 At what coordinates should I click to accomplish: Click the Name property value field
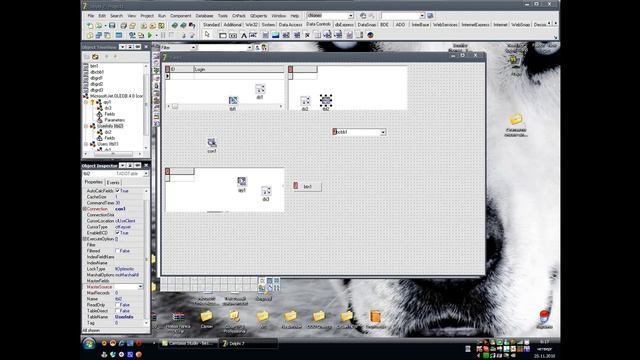point(129,299)
